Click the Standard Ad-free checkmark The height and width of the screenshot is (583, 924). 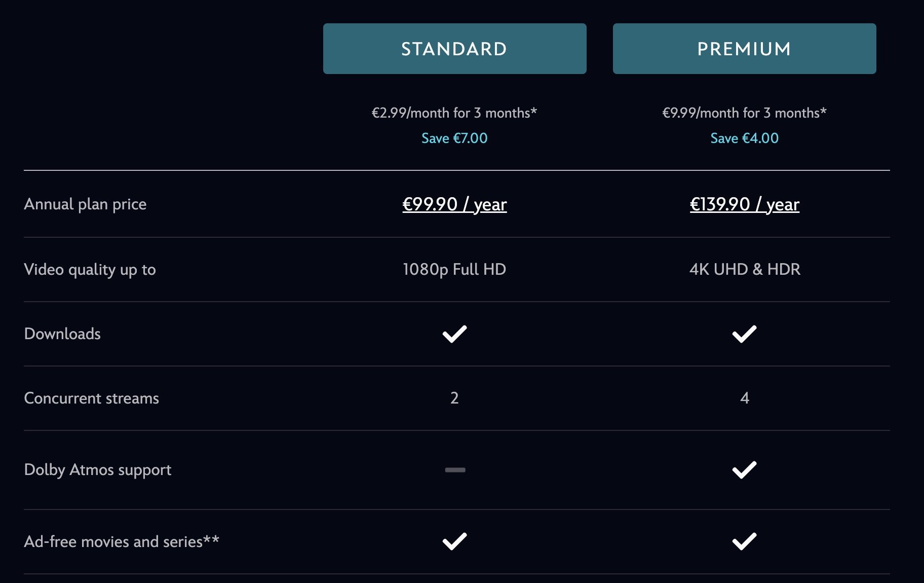pos(454,541)
